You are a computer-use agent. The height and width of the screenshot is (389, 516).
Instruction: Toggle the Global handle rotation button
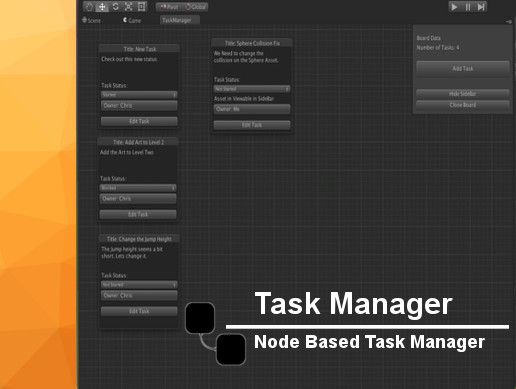[195, 7]
